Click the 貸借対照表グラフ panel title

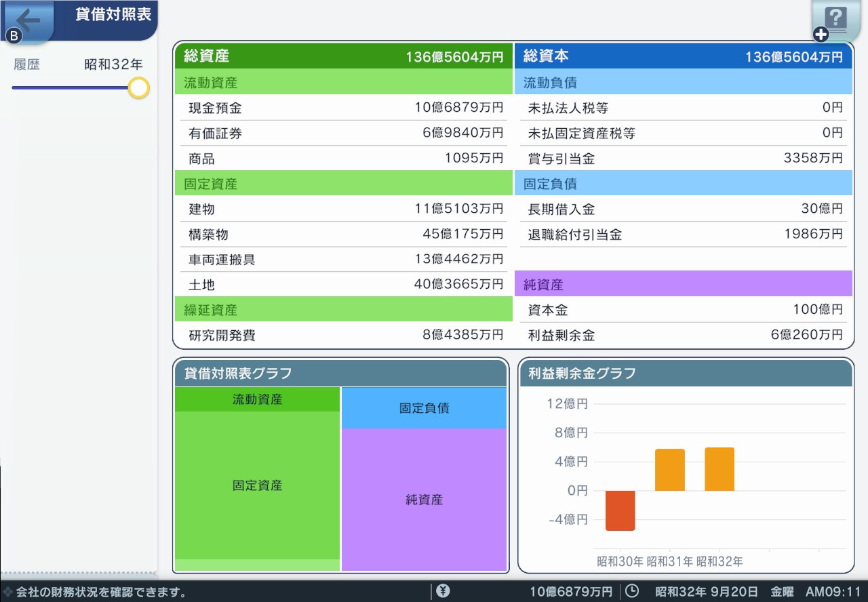point(238,373)
